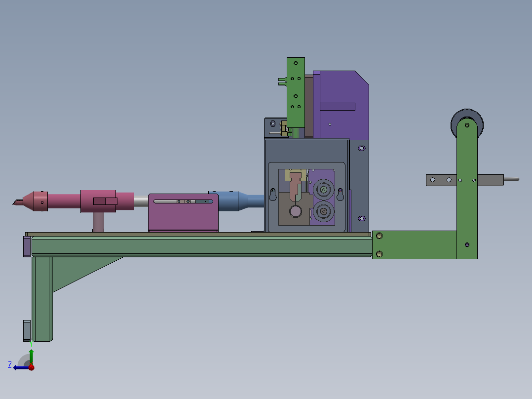Click the purple rectangular recess on the motor housing
This screenshot has height=399, width=532.
pyautogui.click(x=337, y=107)
